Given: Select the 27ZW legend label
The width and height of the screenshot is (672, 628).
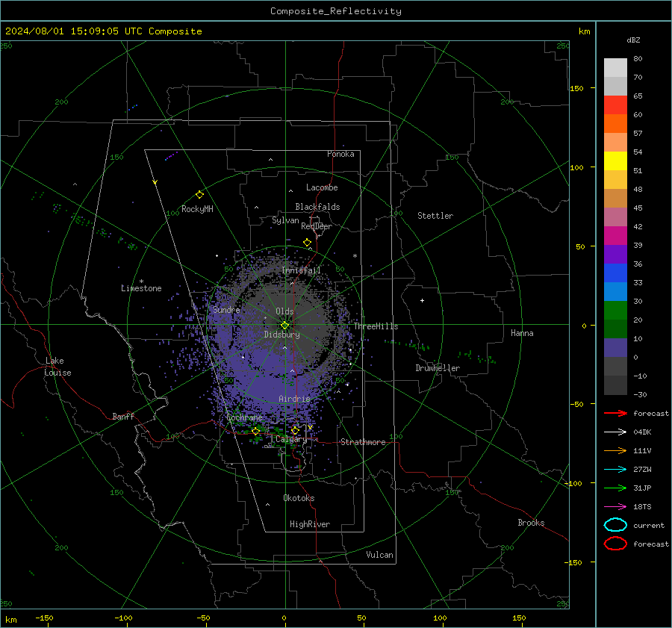Looking at the screenshot, I should pos(642,470).
